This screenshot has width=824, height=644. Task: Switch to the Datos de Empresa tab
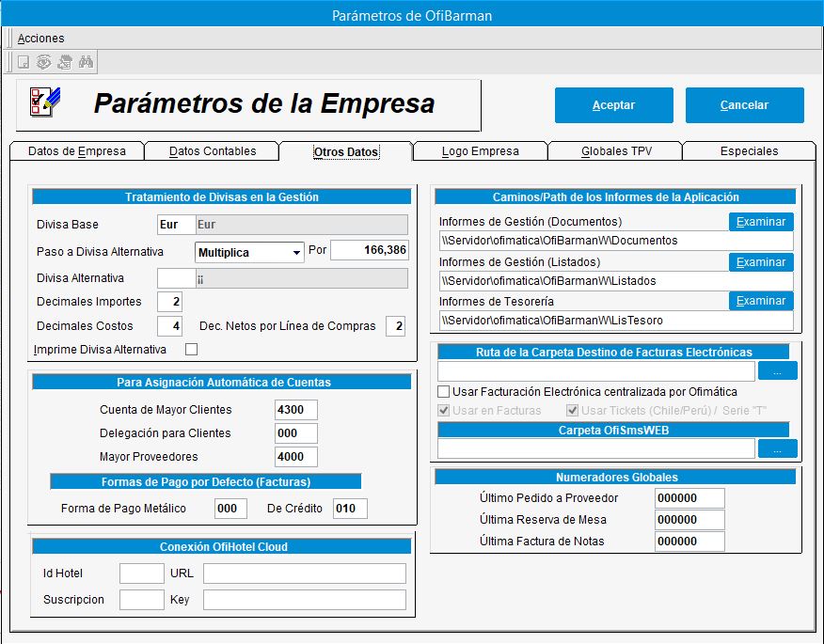click(77, 151)
